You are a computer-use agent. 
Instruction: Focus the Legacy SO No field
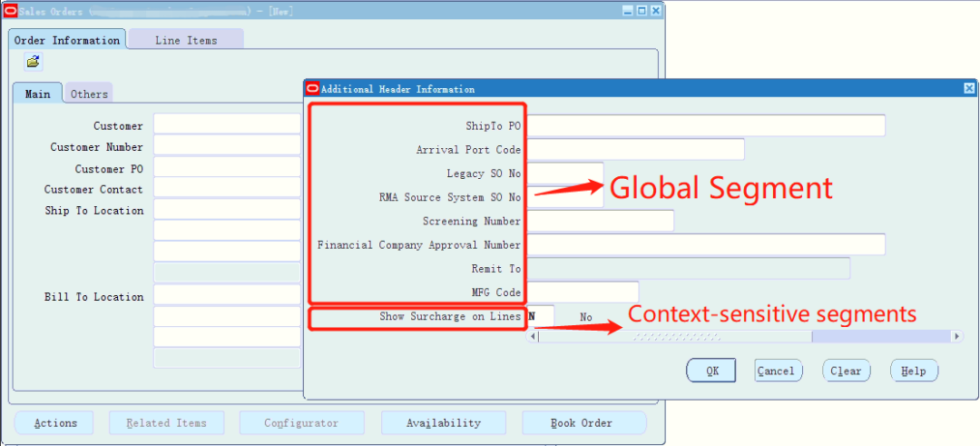coord(565,173)
